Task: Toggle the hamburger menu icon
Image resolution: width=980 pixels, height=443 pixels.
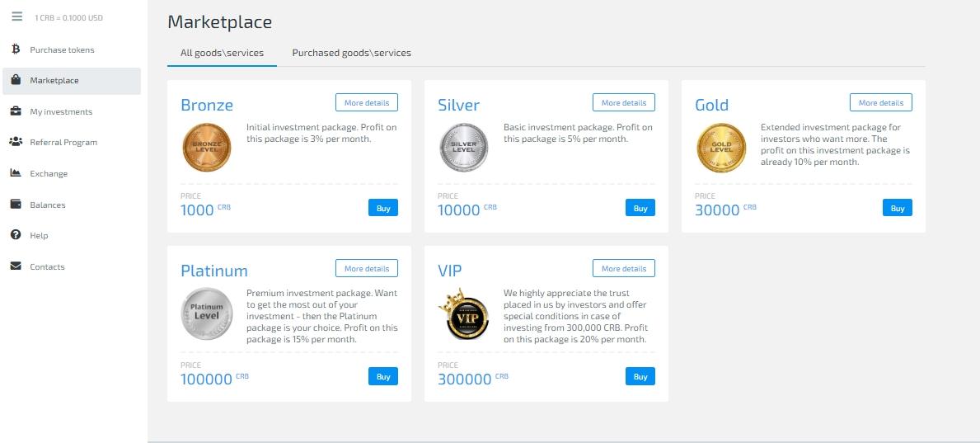Action: click(16, 16)
